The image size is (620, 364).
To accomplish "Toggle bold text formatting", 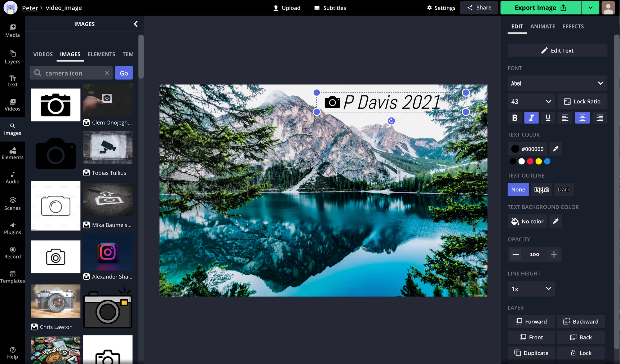I will (515, 118).
